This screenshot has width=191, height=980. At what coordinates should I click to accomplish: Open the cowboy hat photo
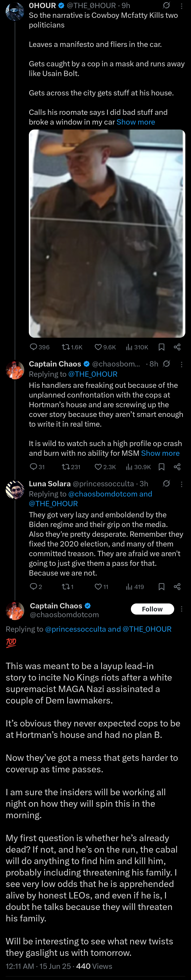click(107, 234)
